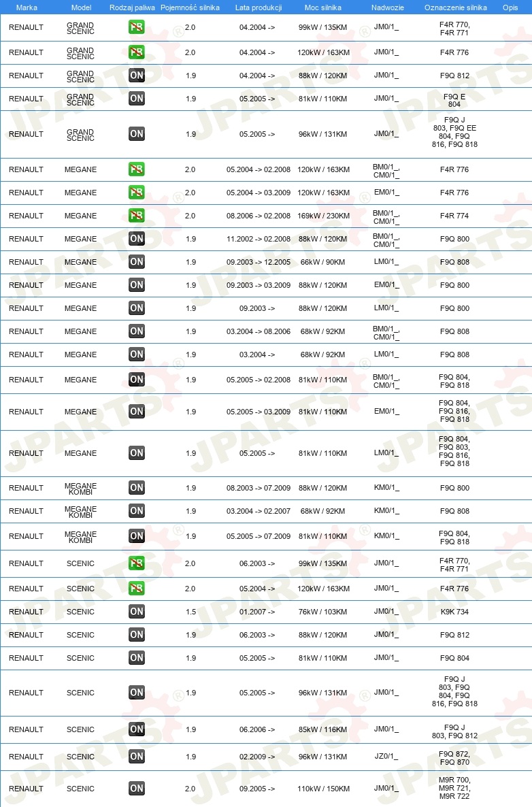Select the 169kW / 230KM power cell

(x=324, y=216)
